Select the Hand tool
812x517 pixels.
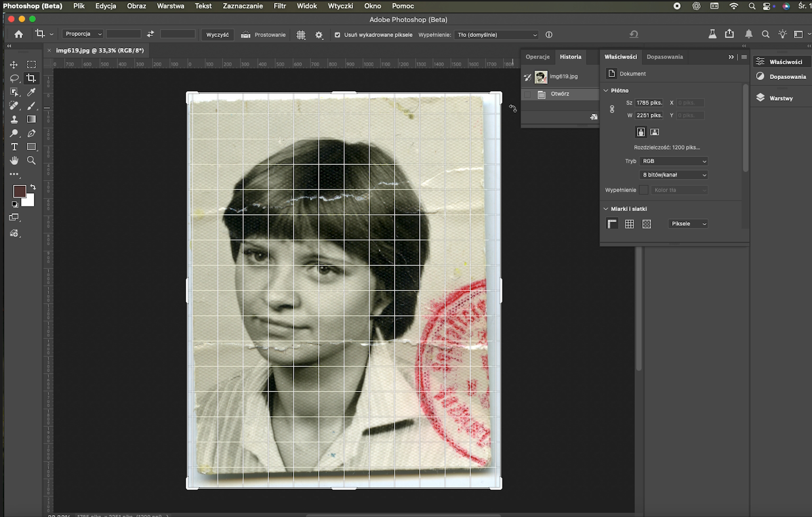14,160
